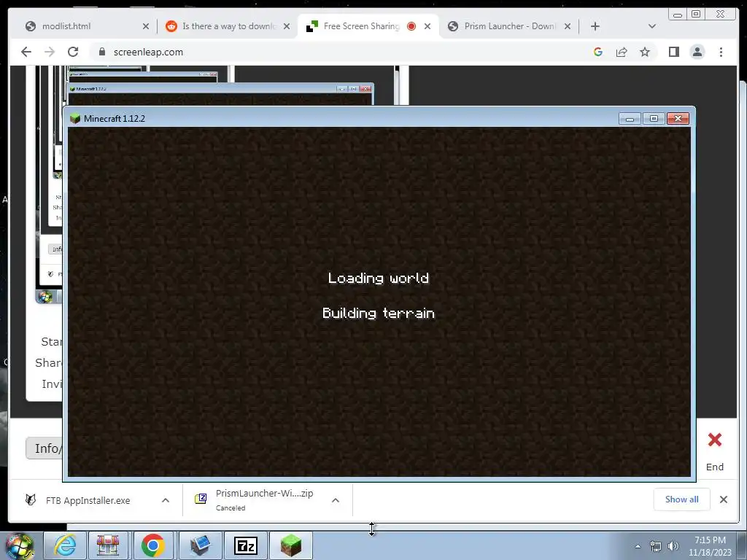Open the library-icon app in the taskbar
Screen dimensions: 747x560
(108, 545)
